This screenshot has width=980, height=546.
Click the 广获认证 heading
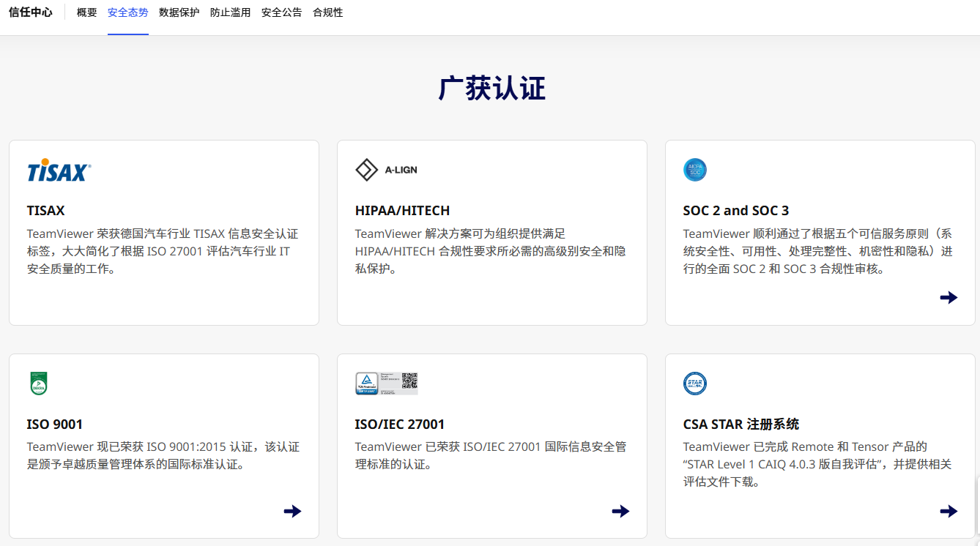(492, 89)
